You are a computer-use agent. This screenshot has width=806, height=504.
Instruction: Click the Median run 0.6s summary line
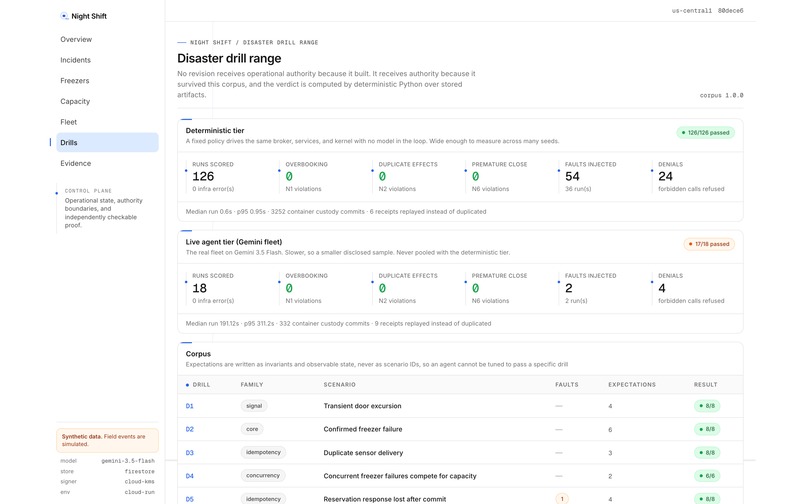(336, 211)
